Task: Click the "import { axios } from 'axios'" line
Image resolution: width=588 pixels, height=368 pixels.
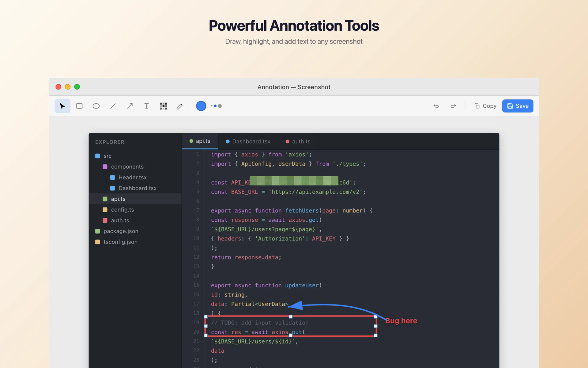Action: [261, 155]
